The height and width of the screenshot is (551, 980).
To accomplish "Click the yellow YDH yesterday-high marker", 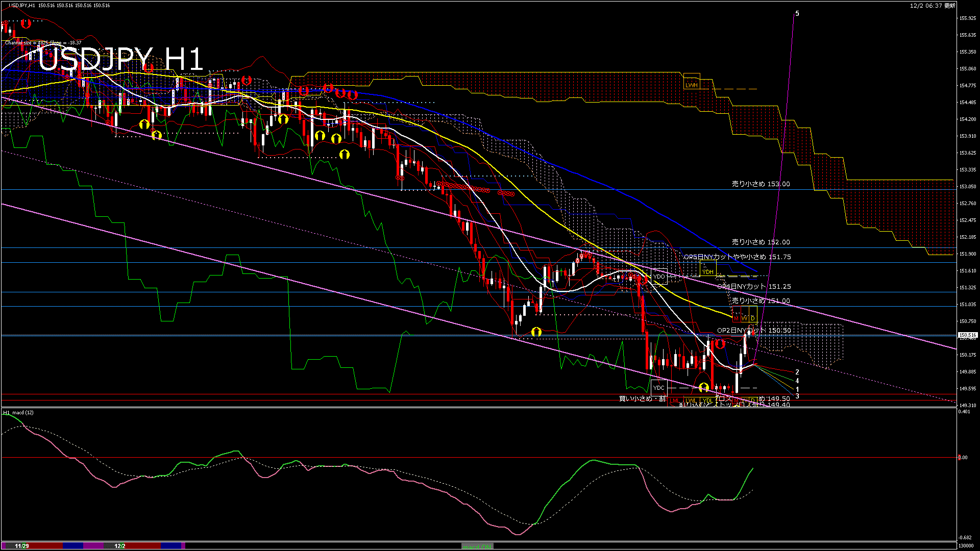I will (x=708, y=272).
